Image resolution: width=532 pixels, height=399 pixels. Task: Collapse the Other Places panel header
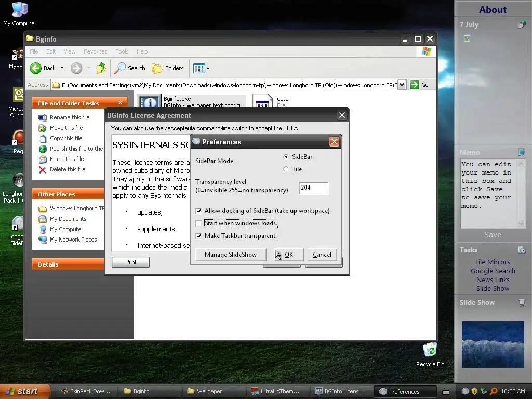point(68,194)
